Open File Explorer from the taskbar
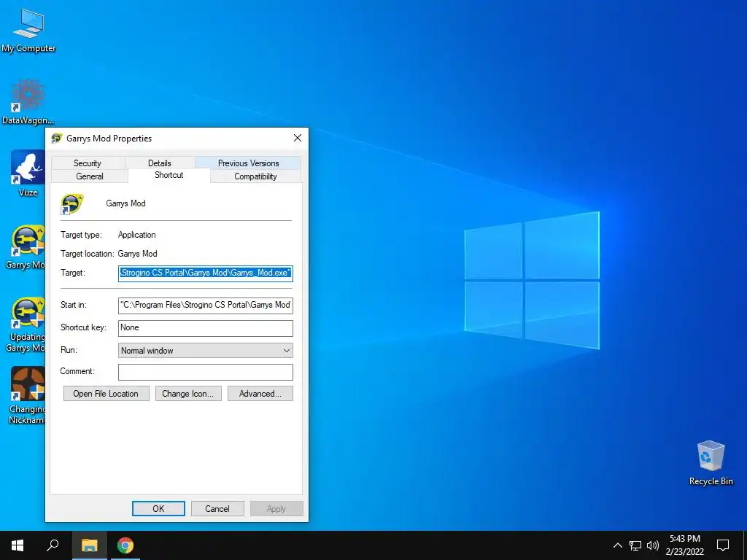The height and width of the screenshot is (560, 747). coord(89,545)
